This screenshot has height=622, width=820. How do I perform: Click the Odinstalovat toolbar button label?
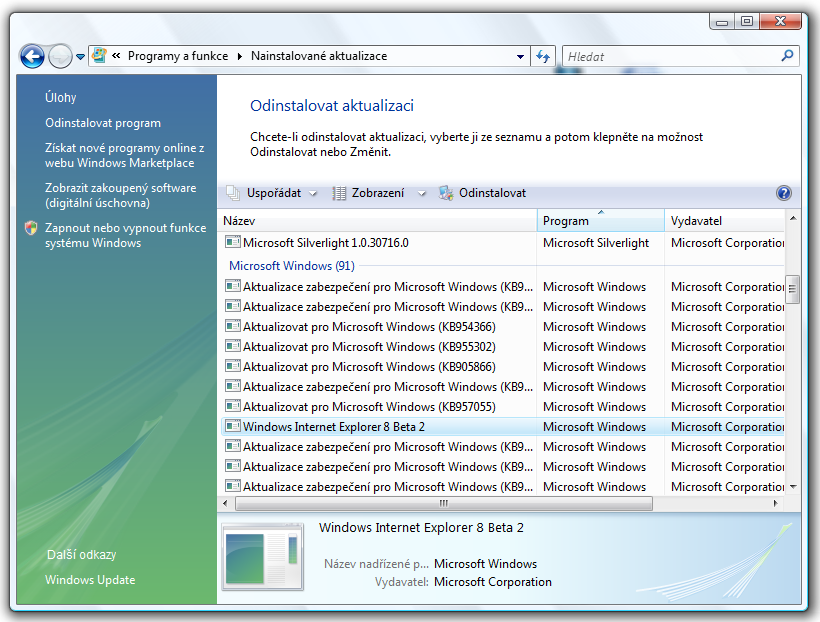(492, 193)
